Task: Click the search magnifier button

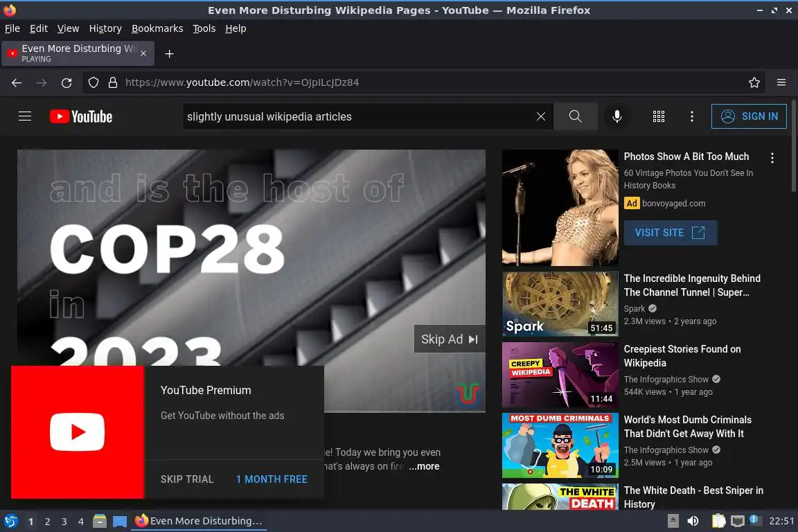Action: tap(575, 116)
